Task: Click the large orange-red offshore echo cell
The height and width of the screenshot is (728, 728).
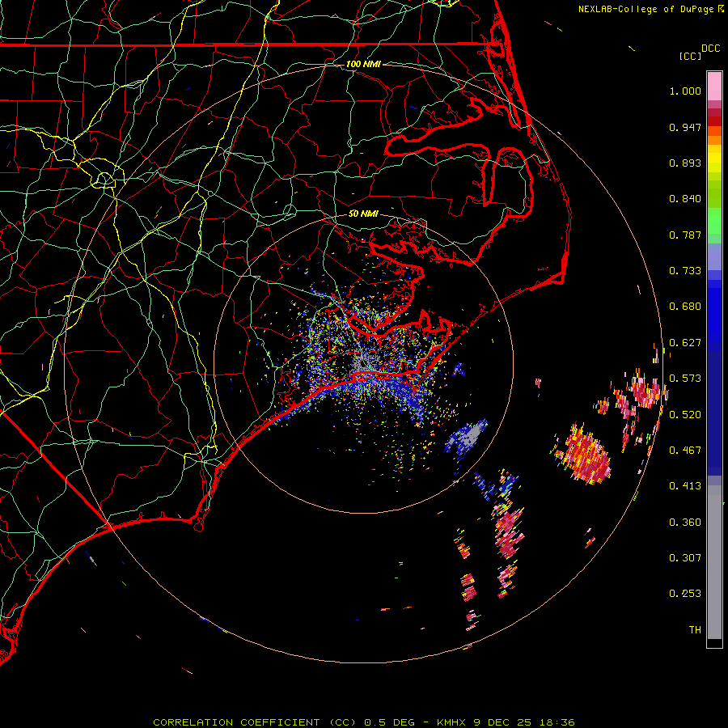Action: click(x=585, y=455)
